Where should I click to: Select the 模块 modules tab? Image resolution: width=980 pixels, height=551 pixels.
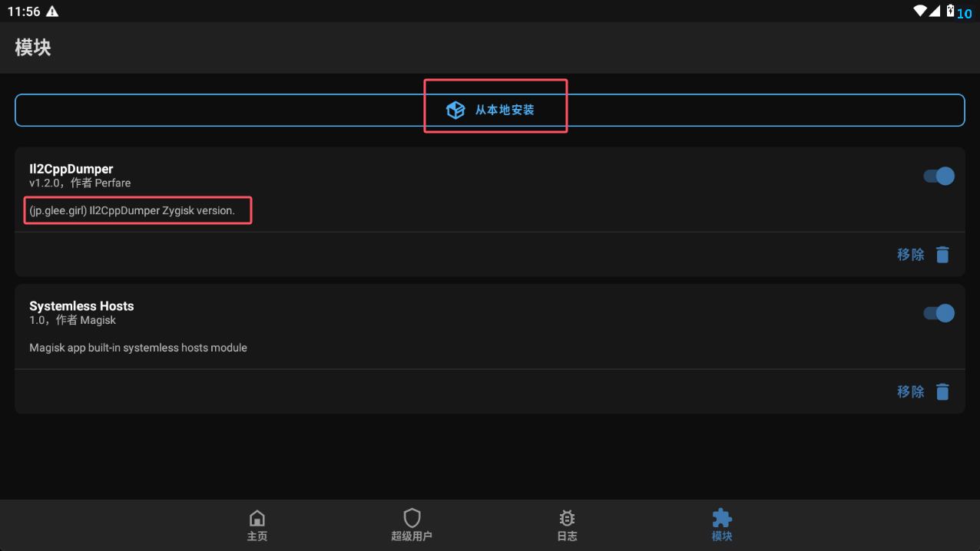click(x=722, y=526)
